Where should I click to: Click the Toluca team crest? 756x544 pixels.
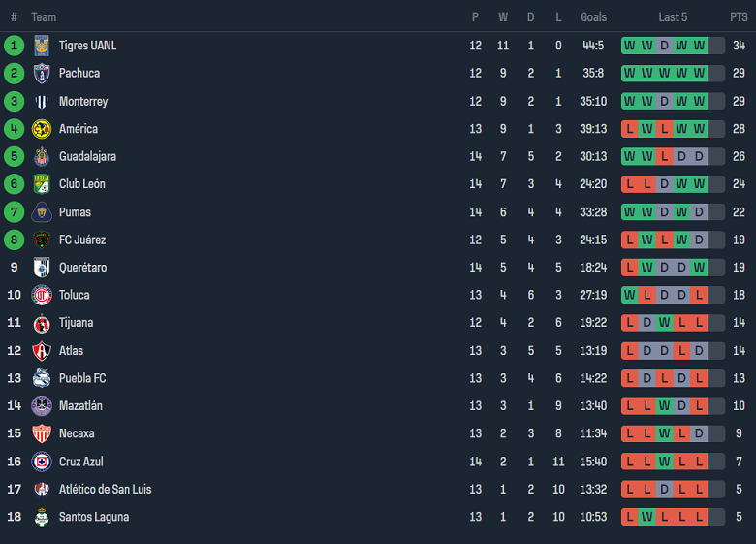pos(42,295)
